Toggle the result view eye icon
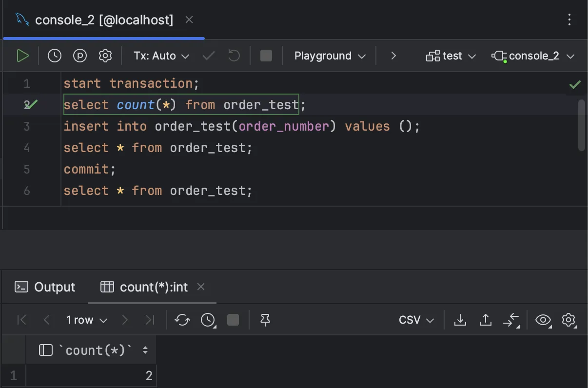The image size is (588, 388). (x=543, y=320)
